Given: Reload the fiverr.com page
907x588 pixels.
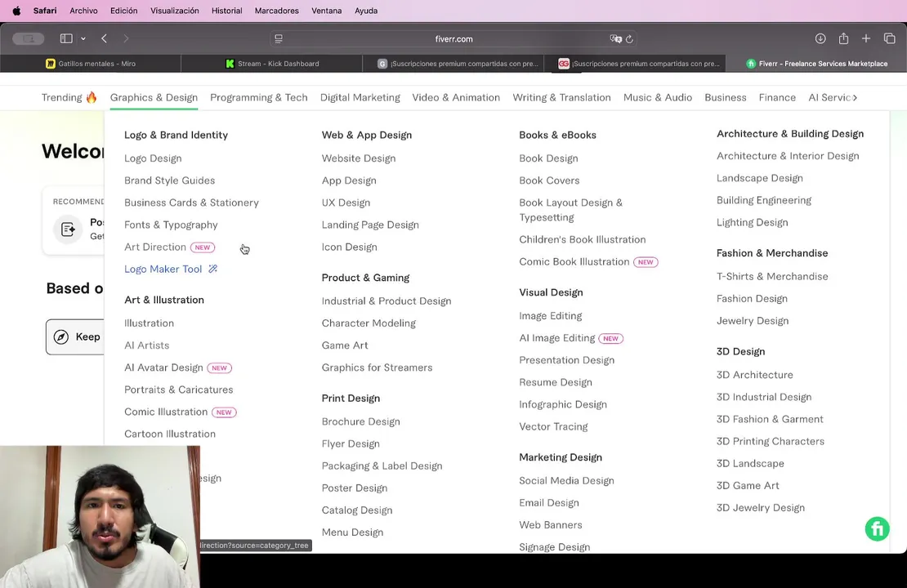Looking at the screenshot, I should coord(629,38).
